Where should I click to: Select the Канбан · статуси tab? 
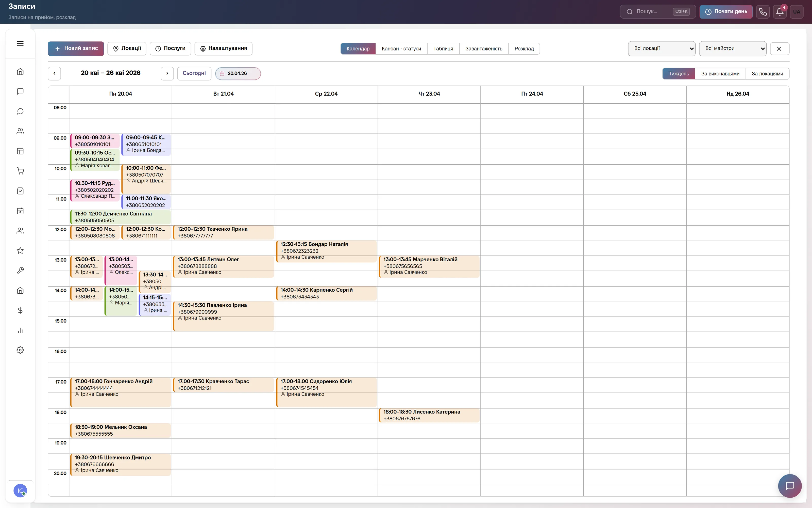pyautogui.click(x=401, y=49)
